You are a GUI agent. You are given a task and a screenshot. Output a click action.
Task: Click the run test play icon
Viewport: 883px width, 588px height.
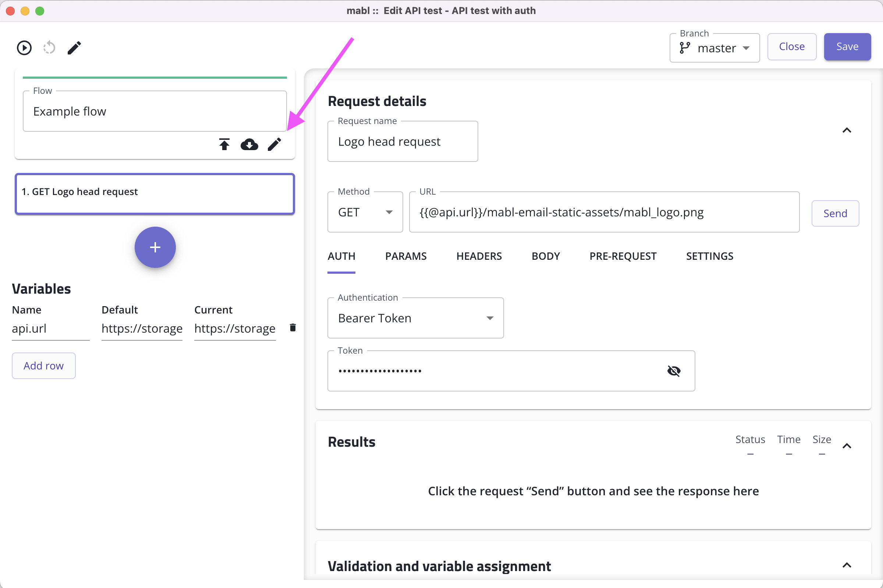click(x=24, y=47)
